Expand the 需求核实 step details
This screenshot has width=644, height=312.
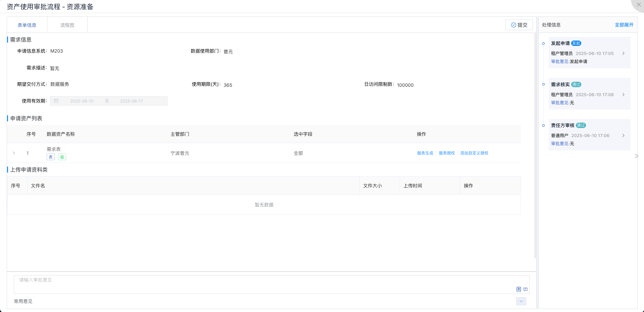tap(623, 95)
